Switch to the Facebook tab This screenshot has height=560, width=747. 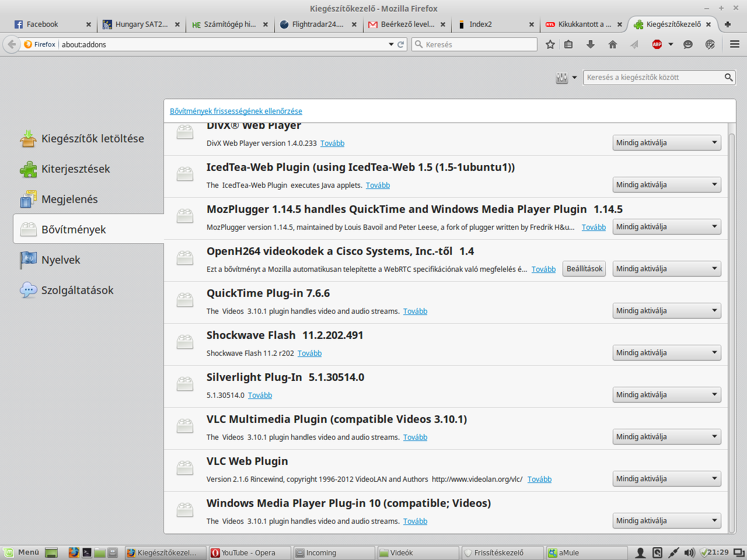coord(53,24)
